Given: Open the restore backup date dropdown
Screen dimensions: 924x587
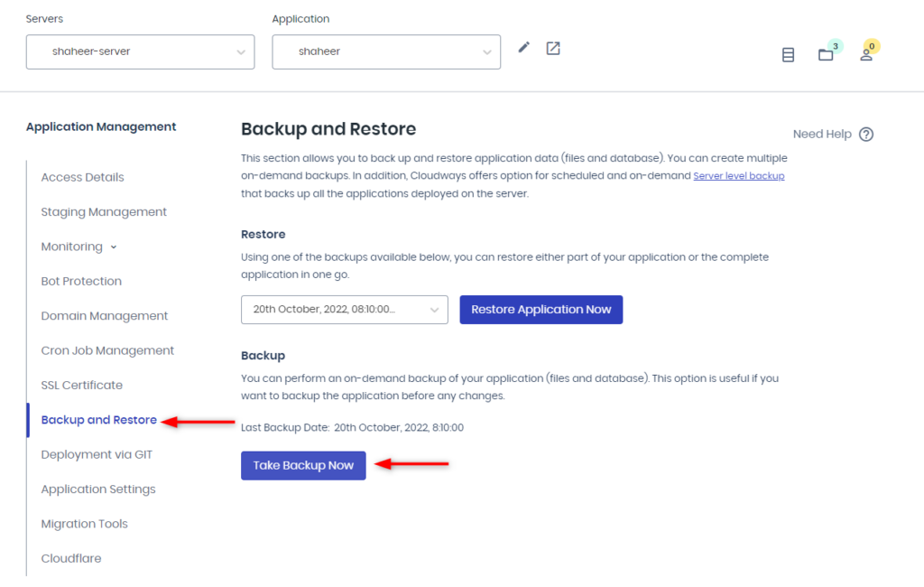Looking at the screenshot, I should pyautogui.click(x=344, y=310).
